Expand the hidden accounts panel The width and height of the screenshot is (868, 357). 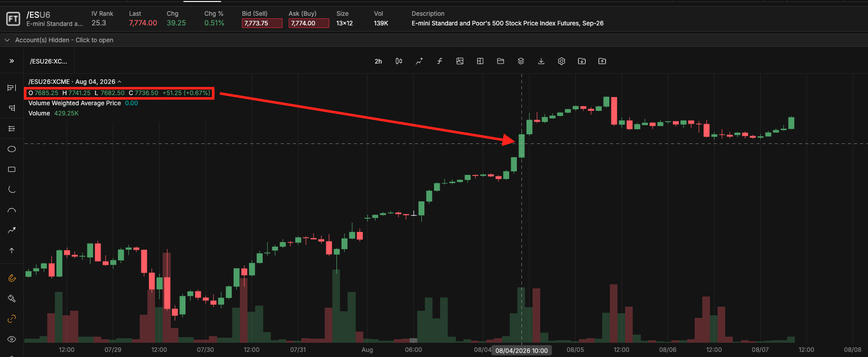pyautogui.click(x=59, y=40)
